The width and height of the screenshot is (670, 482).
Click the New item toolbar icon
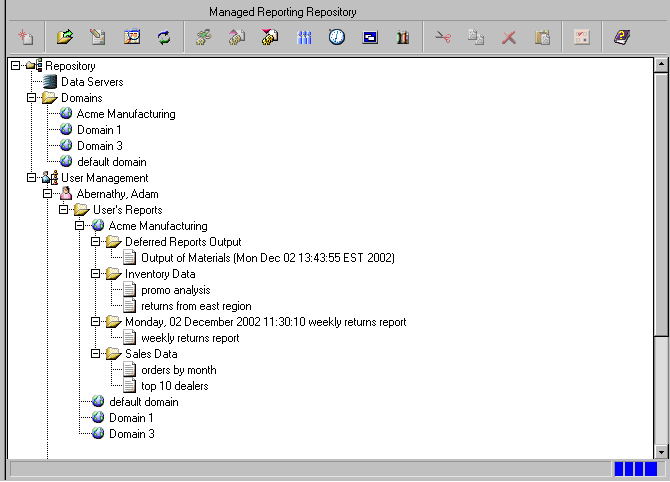(26, 37)
